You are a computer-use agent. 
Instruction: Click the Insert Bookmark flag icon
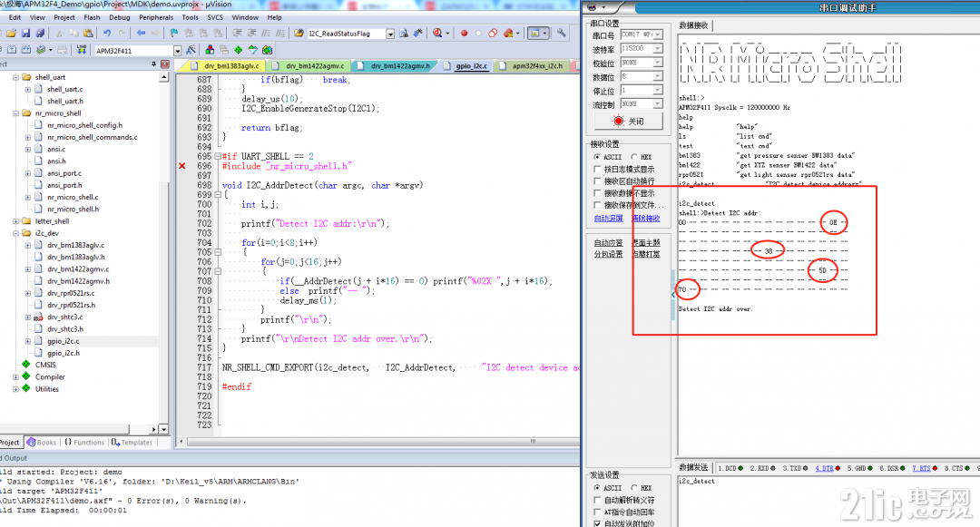(173, 33)
